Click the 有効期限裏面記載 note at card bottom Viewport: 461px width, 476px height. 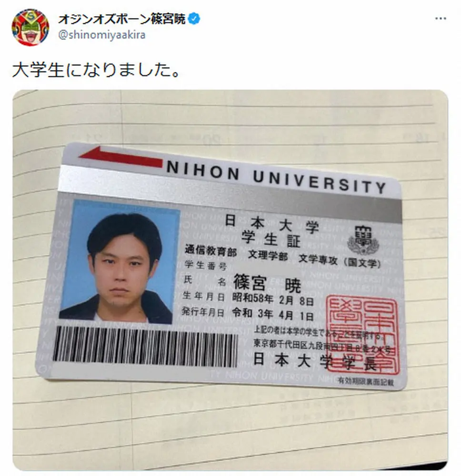click(366, 382)
